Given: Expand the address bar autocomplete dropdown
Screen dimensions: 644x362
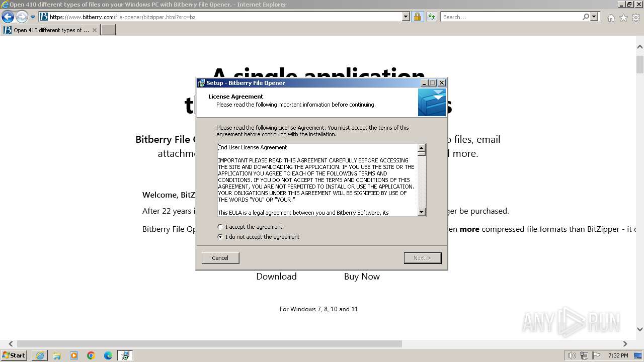Looking at the screenshot, I should pyautogui.click(x=406, y=17).
